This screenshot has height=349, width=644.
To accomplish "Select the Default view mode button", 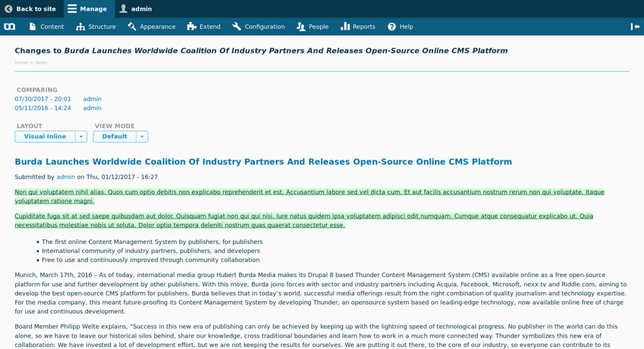I will tap(115, 137).
